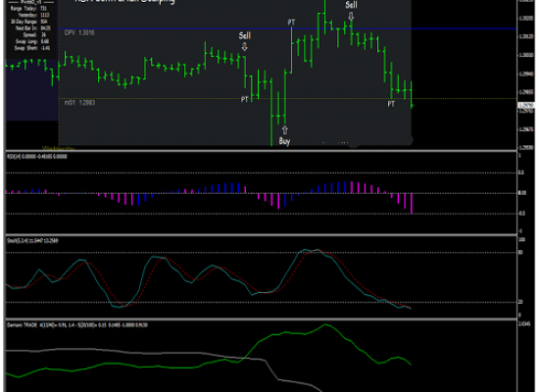This screenshot has height=392, width=539.
Task: Click the down arrow under the first Sell label
Action: point(244,46)
